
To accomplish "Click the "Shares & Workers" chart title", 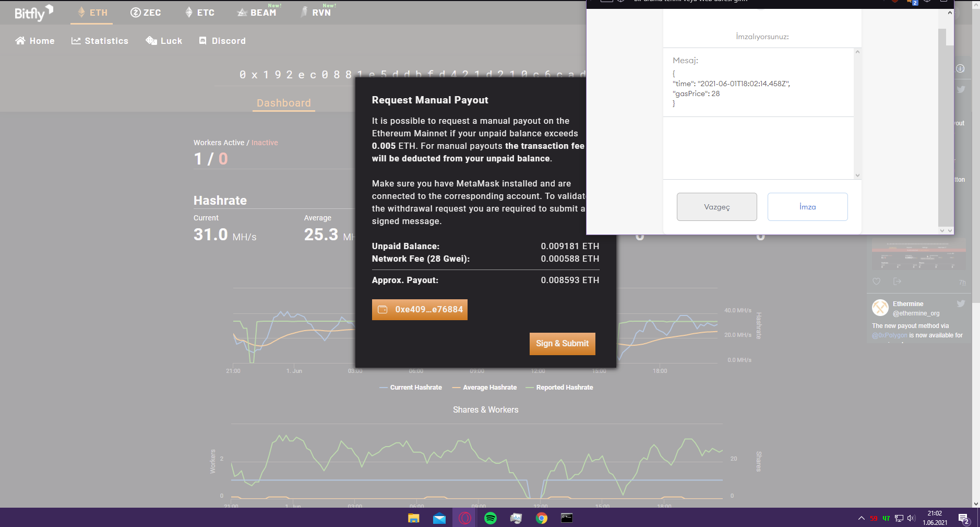I will tap(486, 410).
